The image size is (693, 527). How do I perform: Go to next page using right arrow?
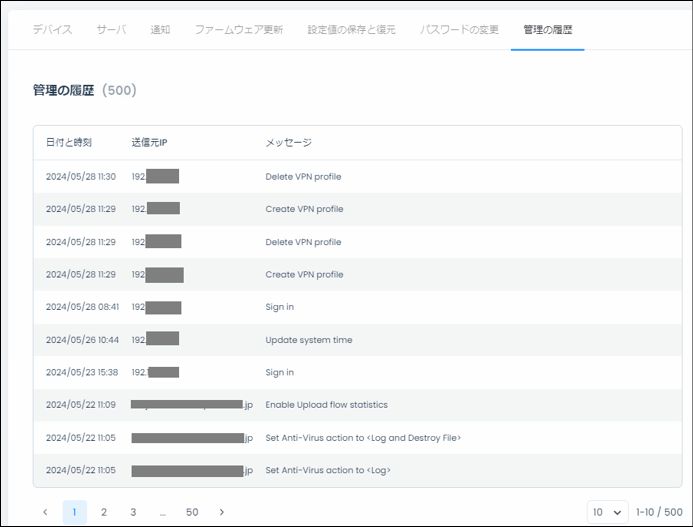[x=221, y=512]
